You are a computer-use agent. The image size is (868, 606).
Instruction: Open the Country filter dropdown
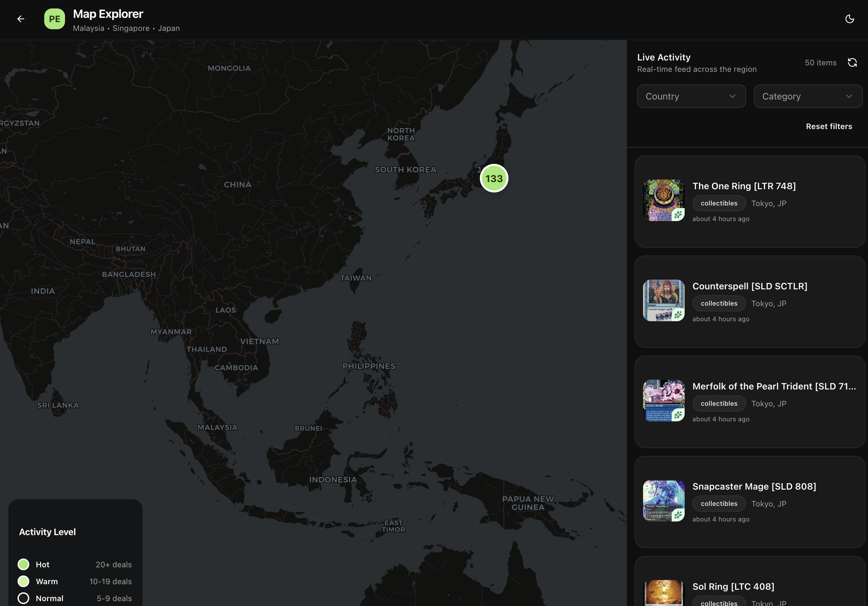coord(691,97)
